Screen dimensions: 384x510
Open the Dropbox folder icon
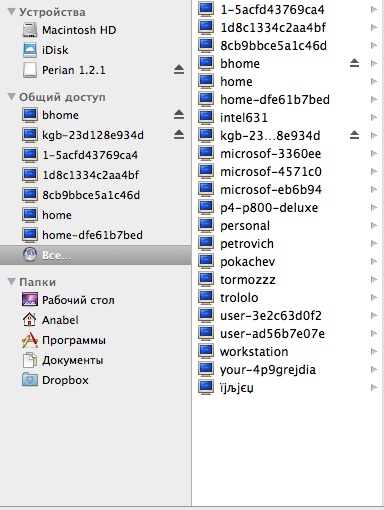(30, 380)
